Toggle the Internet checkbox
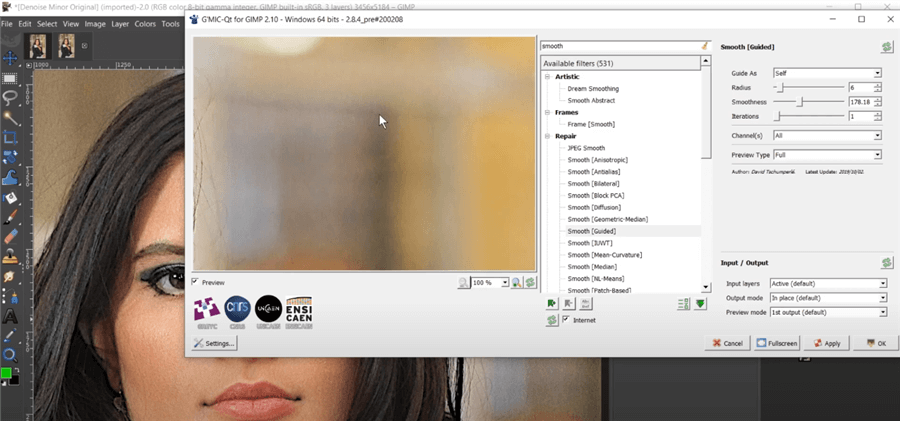Viewport: 900px width, 421px height. pyautogui.click(x=567, y=320)
